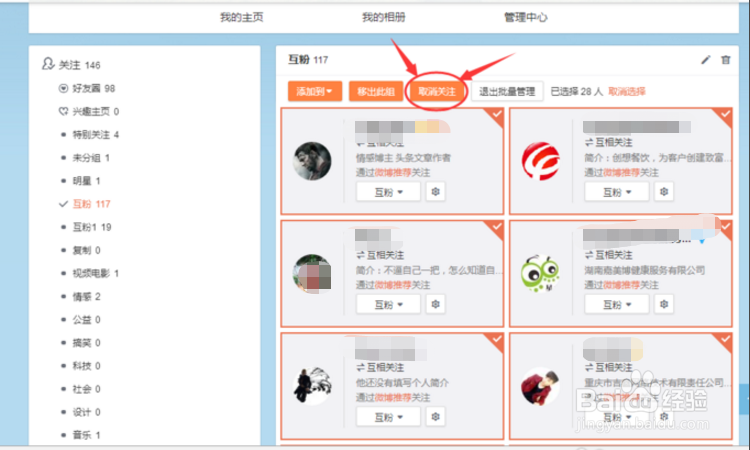Deselect the 重庆市 company card checkmark
The width and height of the screenshot is (750, 450).
tap(724, 340)
